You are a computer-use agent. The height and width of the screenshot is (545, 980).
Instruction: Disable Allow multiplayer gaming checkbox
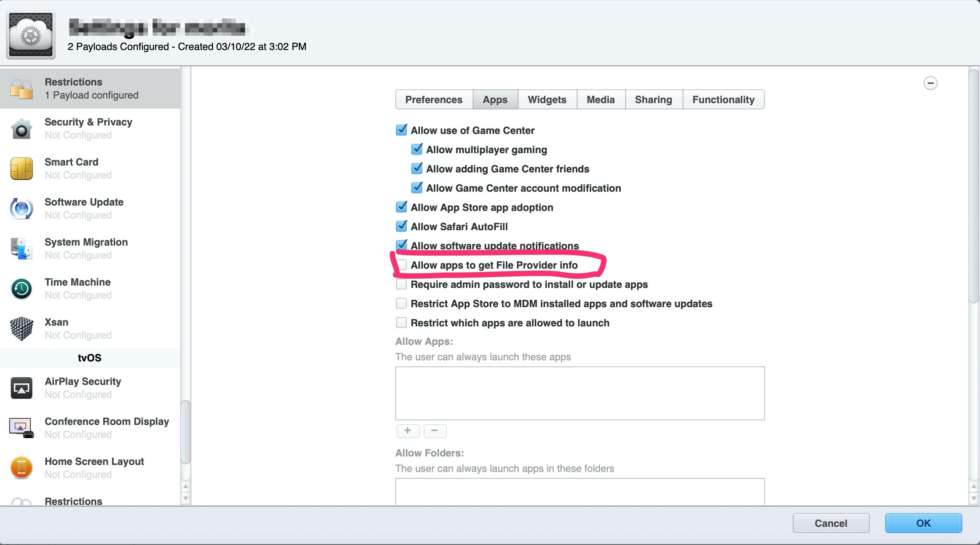pyautogui.click(x=417, y=150)
